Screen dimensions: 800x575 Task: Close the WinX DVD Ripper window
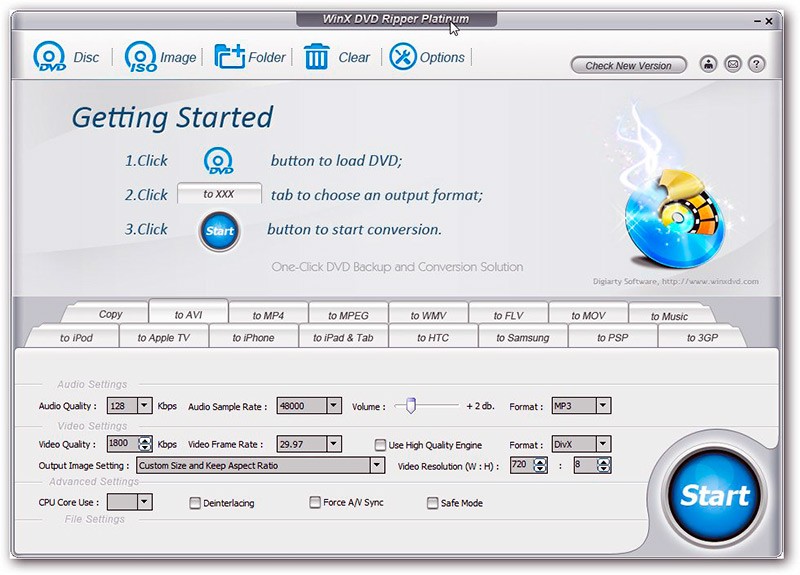point(769,21)
